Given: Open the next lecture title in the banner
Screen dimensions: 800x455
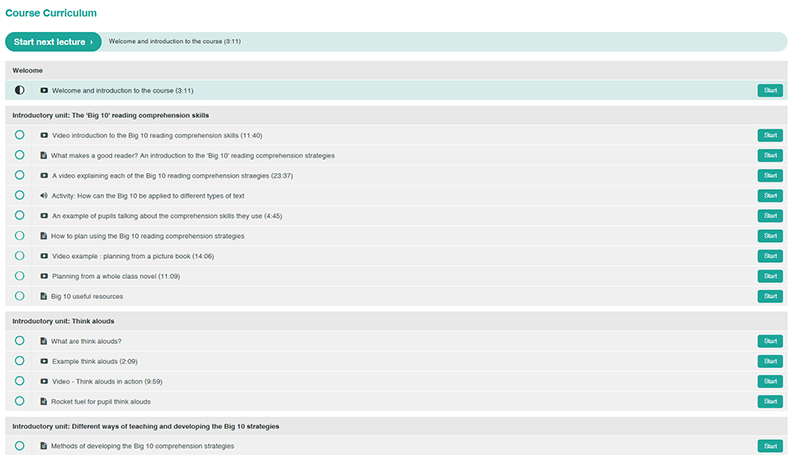Looking at the screenshot, I should pos(174,41).
